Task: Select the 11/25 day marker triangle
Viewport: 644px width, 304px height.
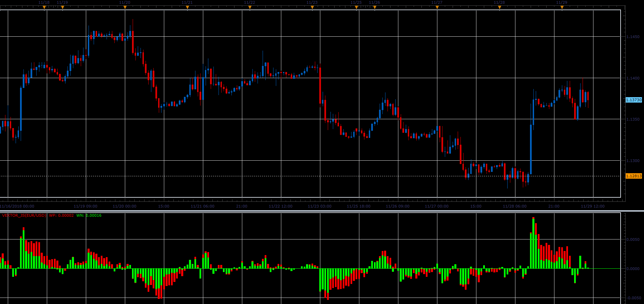Action: [x=356, y=7]
